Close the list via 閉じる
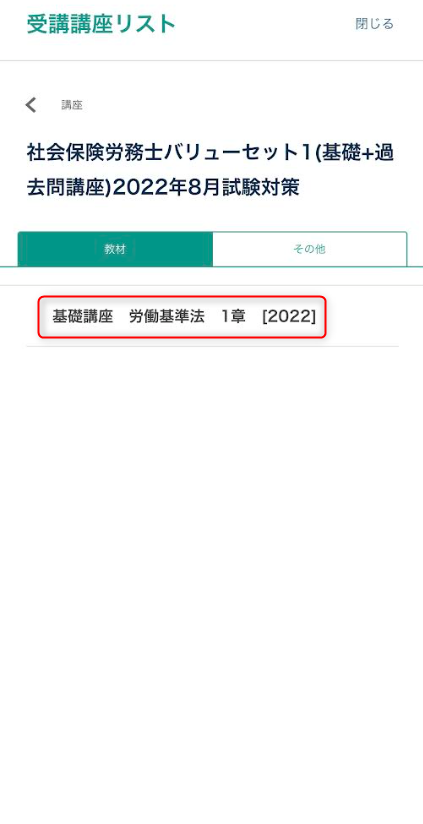 pos(375,24)
